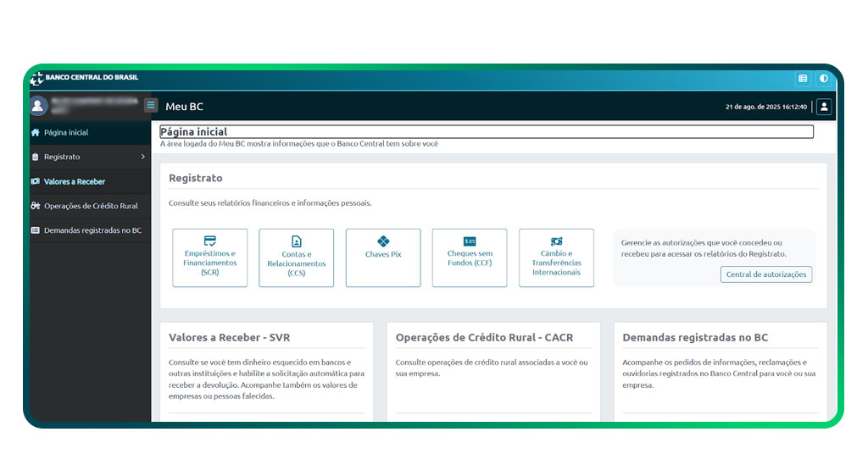868x454 pixels.
Task: Open Câmbio e Transferências Internacionais card
Action: pos(556,257)
